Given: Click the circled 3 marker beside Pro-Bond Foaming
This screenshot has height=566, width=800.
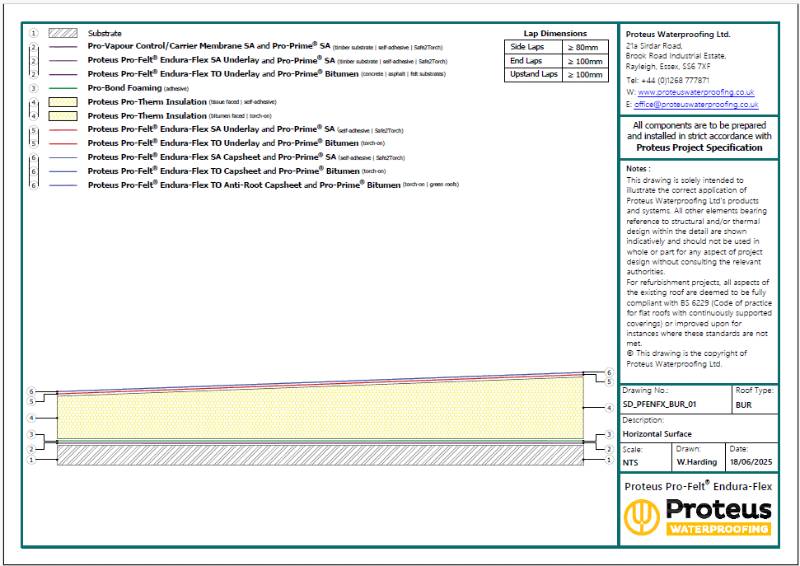Looking at the screenshot, I should 33,88.
